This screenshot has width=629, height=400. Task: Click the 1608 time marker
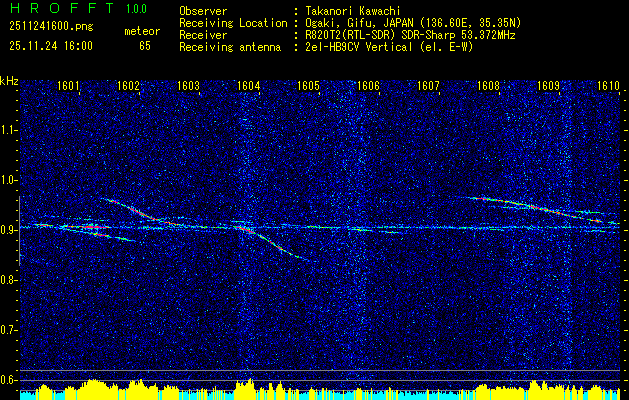coord(489,86)
